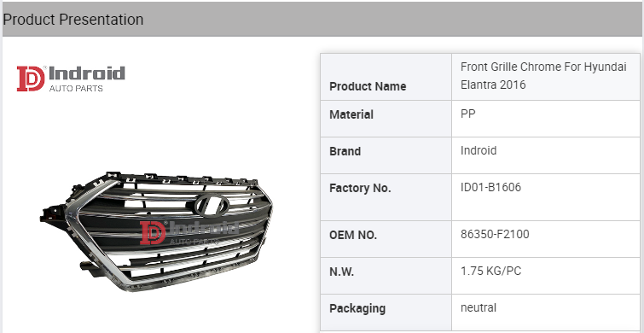This screenshot has height=333, width=644.
Task: Click the red ID logo emblem
Action: (31, 79)
